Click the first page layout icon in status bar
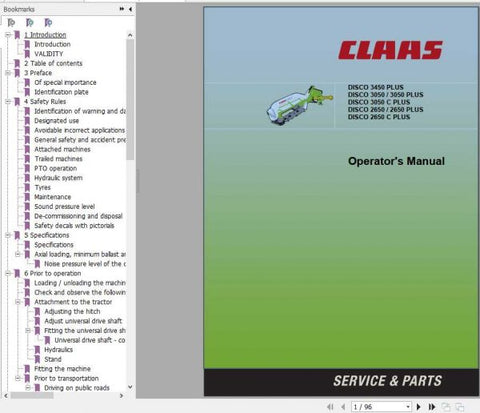The height and width of the screenshot is (413, 480). pos(446,407)
